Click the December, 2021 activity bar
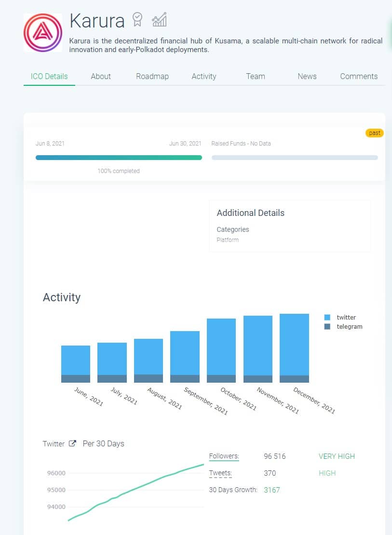Screen dimensions: 392x535 294,347
